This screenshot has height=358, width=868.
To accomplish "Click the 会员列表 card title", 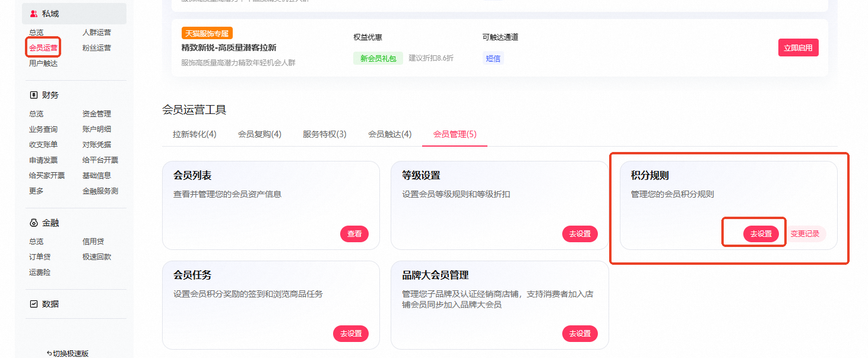I will 192,176.
